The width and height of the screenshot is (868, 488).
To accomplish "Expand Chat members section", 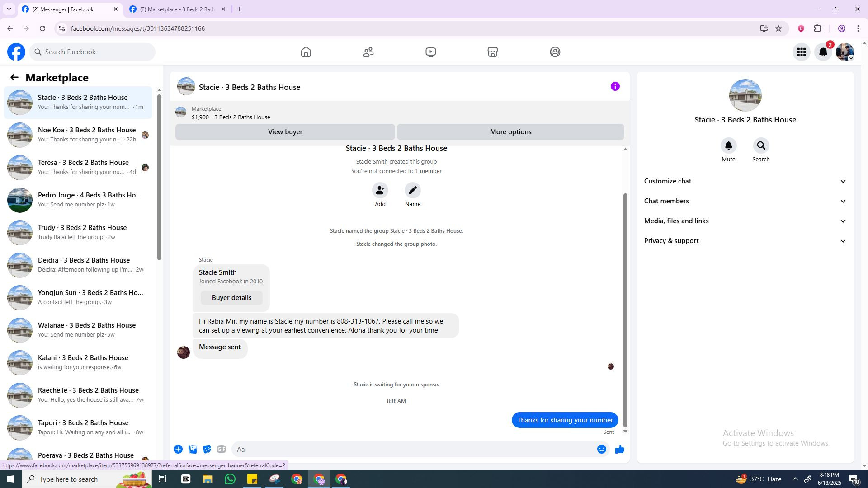I will click(745, 201).
